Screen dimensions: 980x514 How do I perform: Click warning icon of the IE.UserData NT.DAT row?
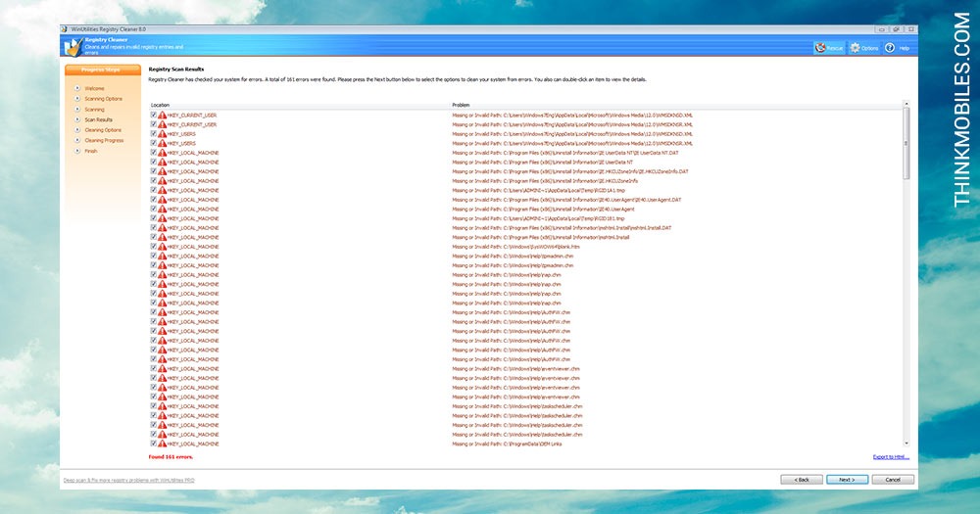click(x=163, y=153)
